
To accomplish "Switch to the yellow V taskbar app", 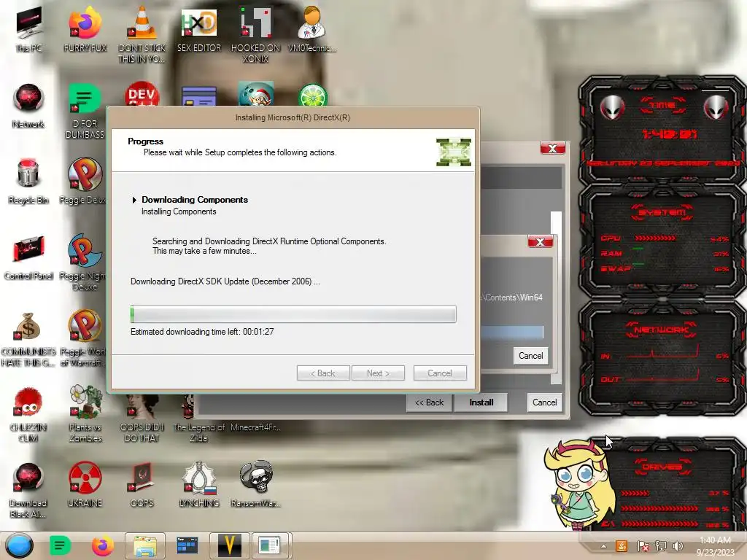I will pyautogui.click(x=229, y=545).
